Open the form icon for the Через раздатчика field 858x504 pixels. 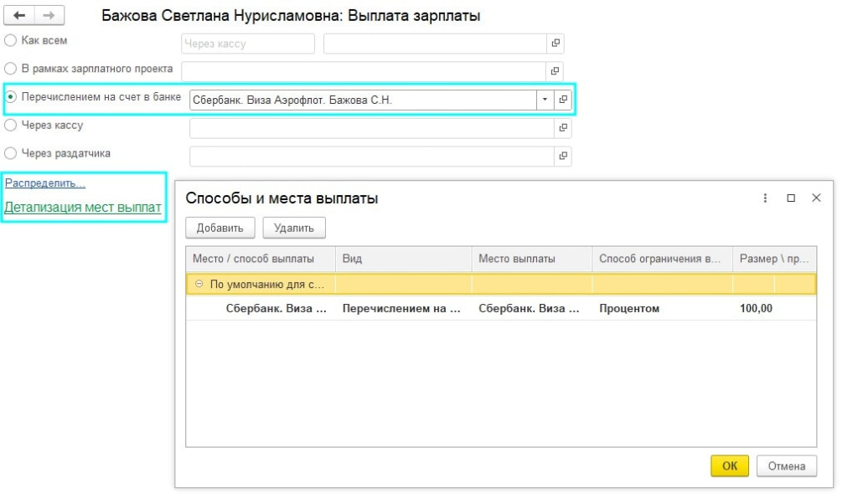[x=563, y=156]
